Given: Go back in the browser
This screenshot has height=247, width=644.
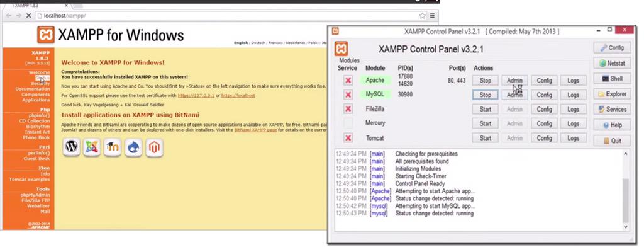Looking at the screenshot, I should coord(9,16).
